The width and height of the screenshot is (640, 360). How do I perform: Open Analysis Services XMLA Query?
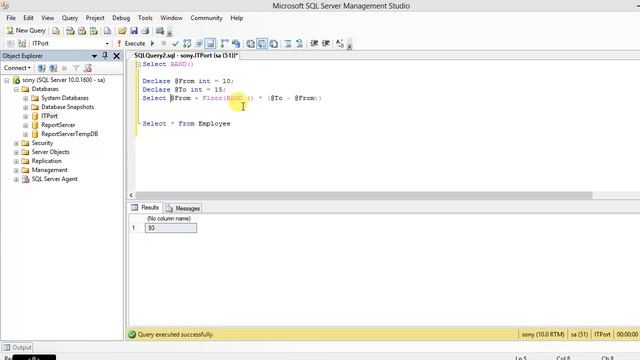[94, 31]
